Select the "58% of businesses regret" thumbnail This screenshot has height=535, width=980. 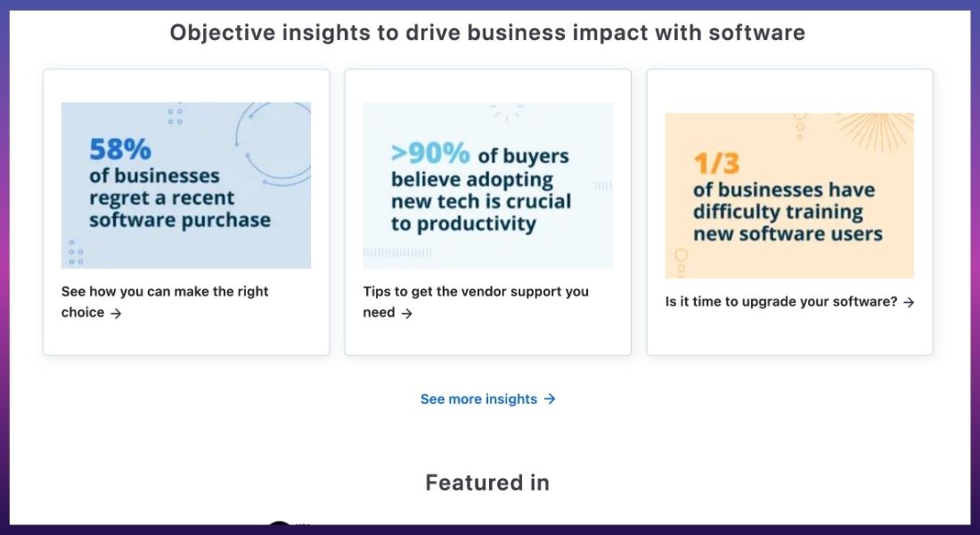pos(185,185)
